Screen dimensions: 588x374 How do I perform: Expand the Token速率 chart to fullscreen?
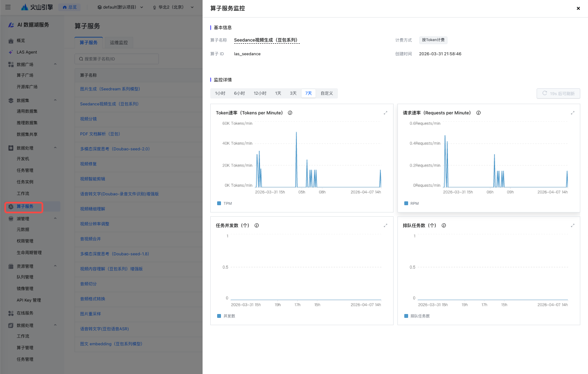[385, 113]
